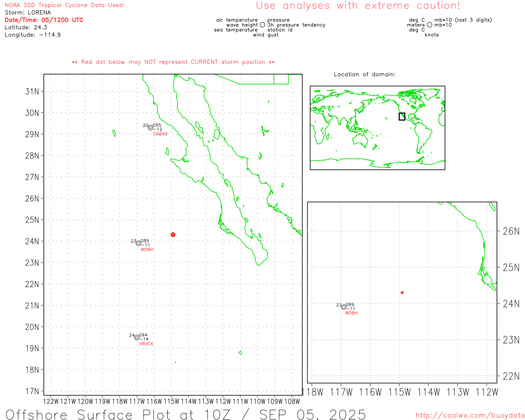This screenshot has height=420, width=525.
Task: Click the small red storm dot in inset map
Action: pos(402,292)
